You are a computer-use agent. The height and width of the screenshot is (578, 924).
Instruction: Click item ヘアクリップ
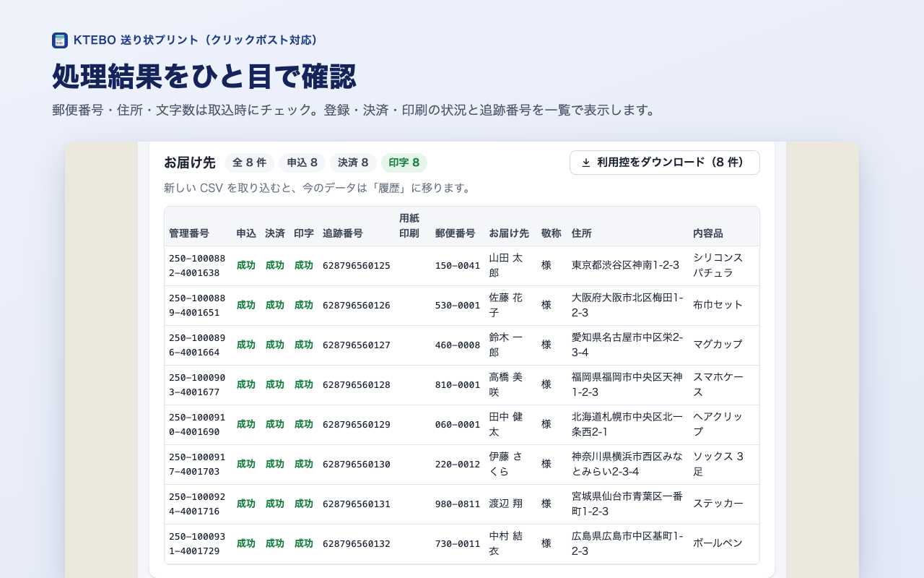click(x=718, y=424)
